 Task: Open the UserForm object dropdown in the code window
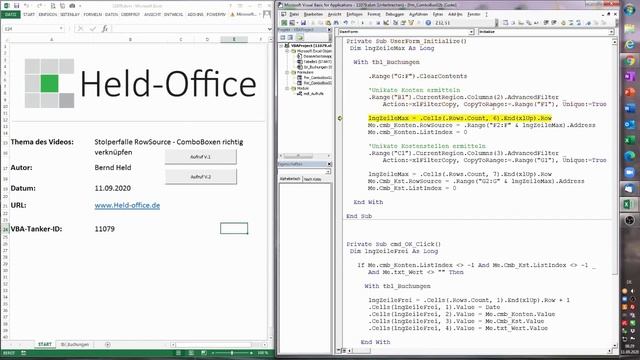[x=471, y=32]
